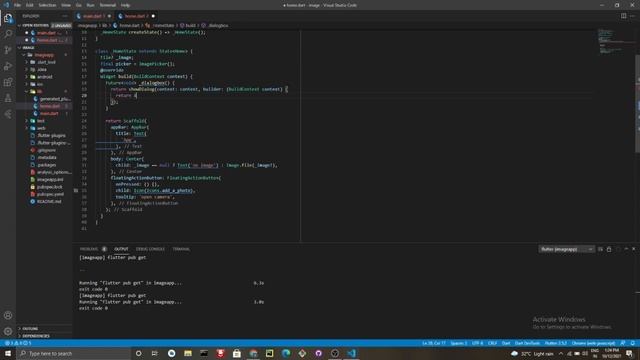The width and height of the screenshot is (640, 360).
Task: Open the Search view in the activity bar
Action: click(8, 34)
